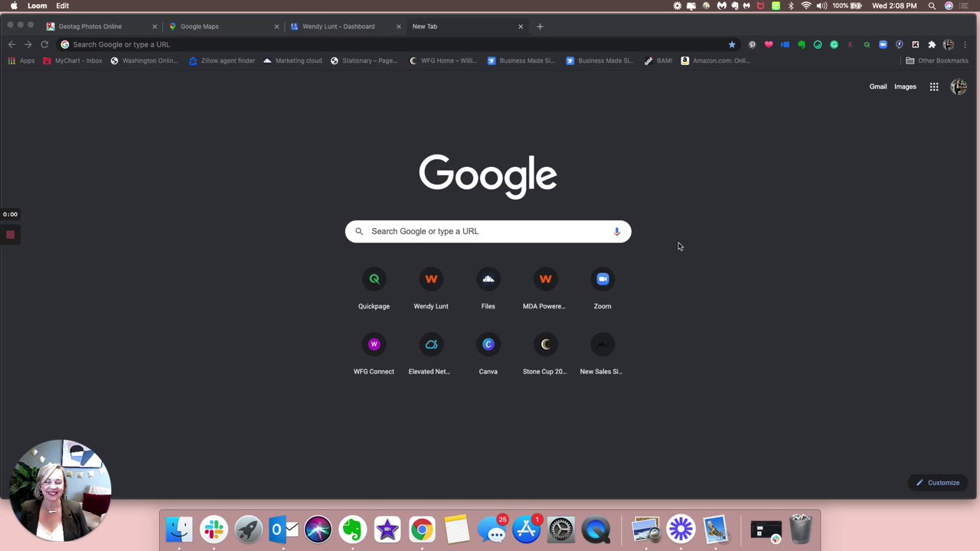The width and height of the screenshot is (980, 551).
Task: Open Slack from the Dock
Action: coord(214,530)
